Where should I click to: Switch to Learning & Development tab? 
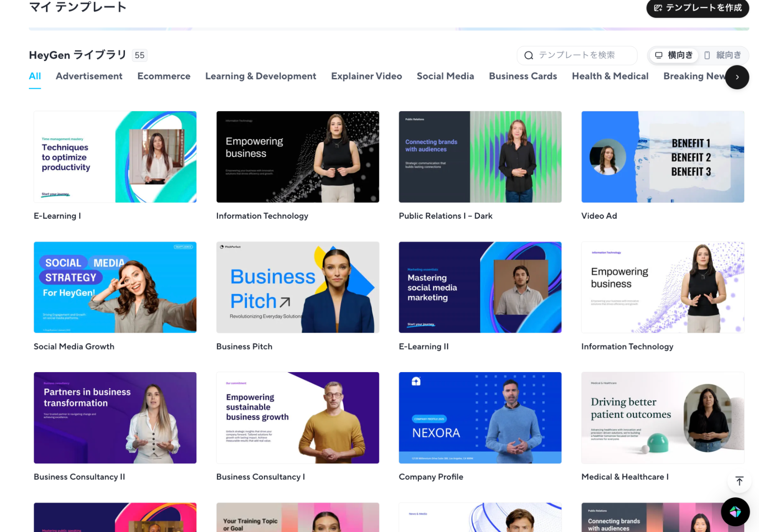click(260, 76)
